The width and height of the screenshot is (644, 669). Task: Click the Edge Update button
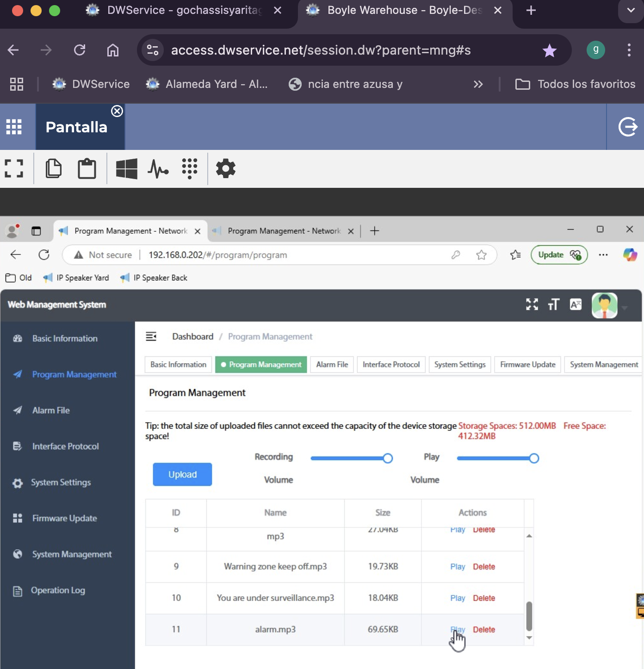pos(559,255)
